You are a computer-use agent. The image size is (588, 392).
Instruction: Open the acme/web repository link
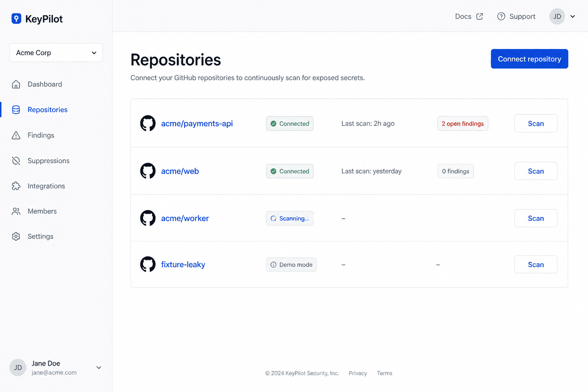(180, 171)
